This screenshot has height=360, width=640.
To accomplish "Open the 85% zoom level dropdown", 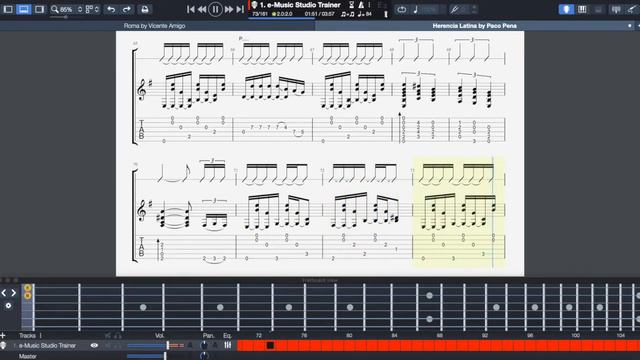I will (71, 9).
